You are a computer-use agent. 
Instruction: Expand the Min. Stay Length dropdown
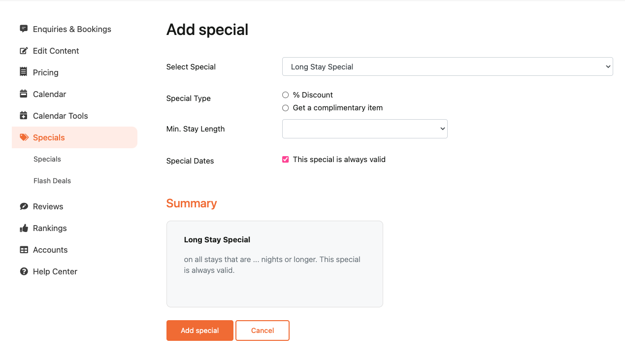[364, 129]
